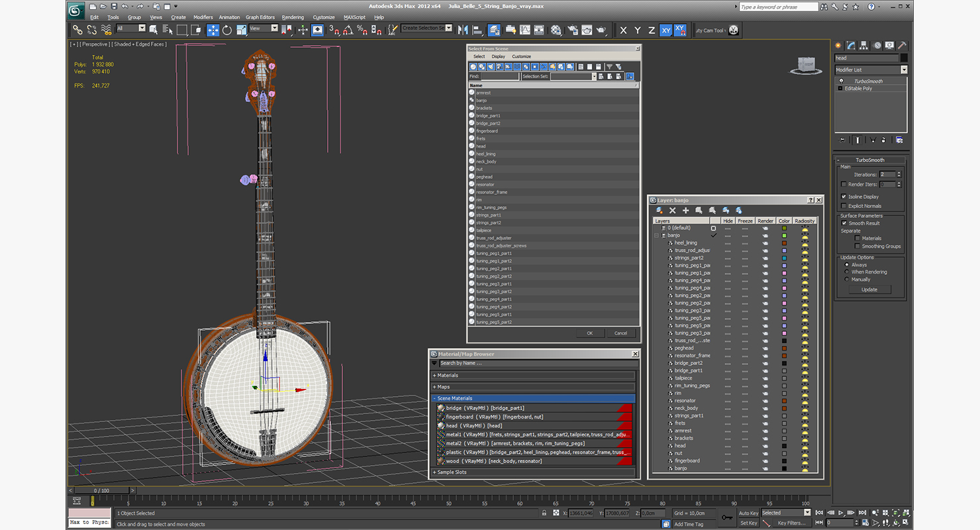980x530 pixels.
Task: Enable the Render Iters checkbox
Action: tap(844, 184)
